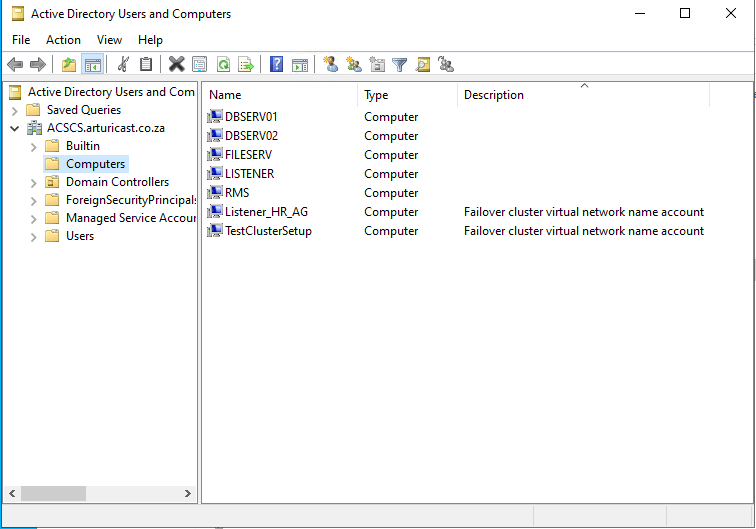This screenshot has width=756, height=529.
Task: Click the Back arrow in toolbar
Action: coord(15,65)
